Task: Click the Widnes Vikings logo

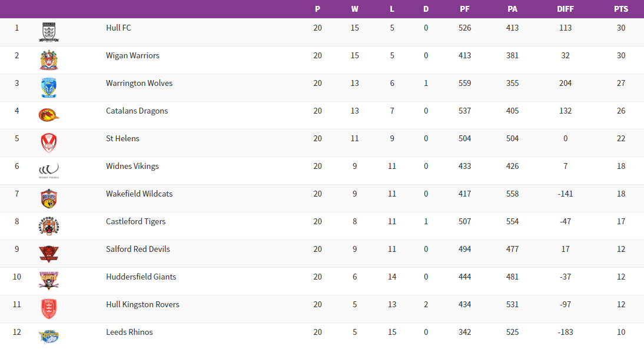Action: pyautogui.click(x=49, y=171)
